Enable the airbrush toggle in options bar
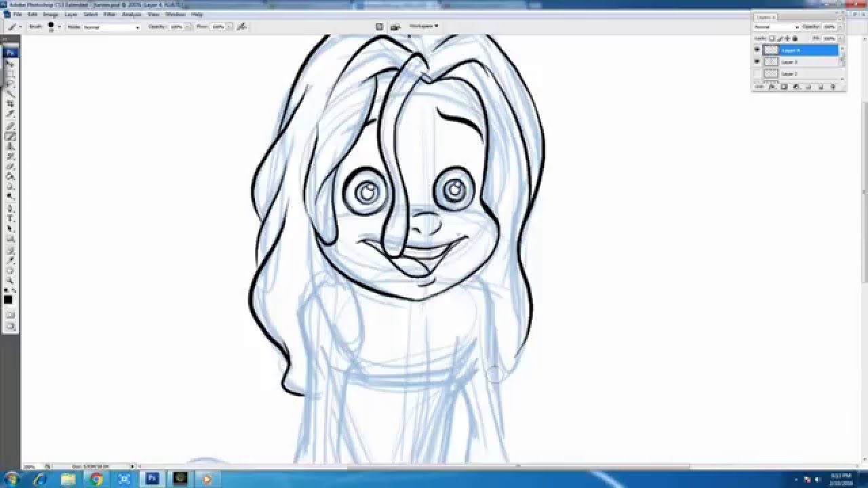 click(x=241, y=27)
